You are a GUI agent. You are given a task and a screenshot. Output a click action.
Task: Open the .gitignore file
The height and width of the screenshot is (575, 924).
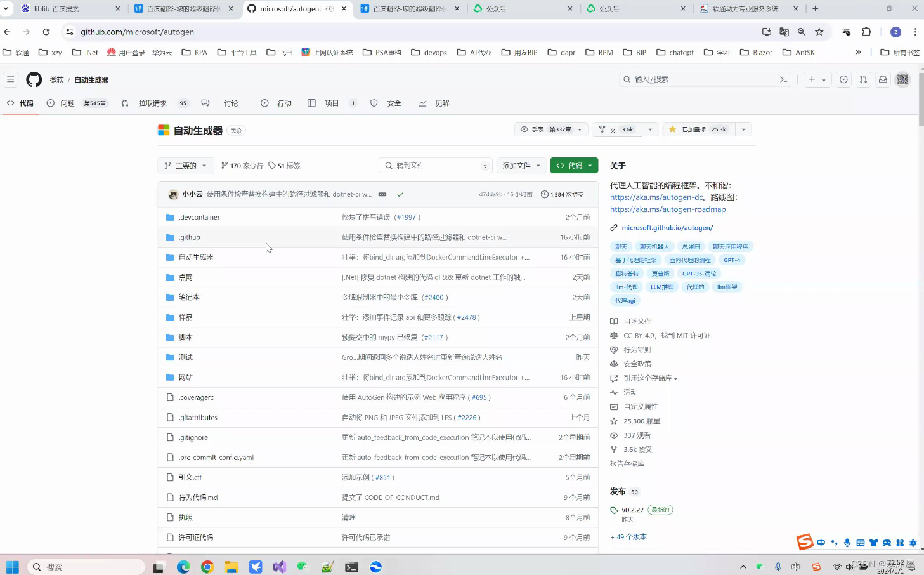[x=193, y=437]
